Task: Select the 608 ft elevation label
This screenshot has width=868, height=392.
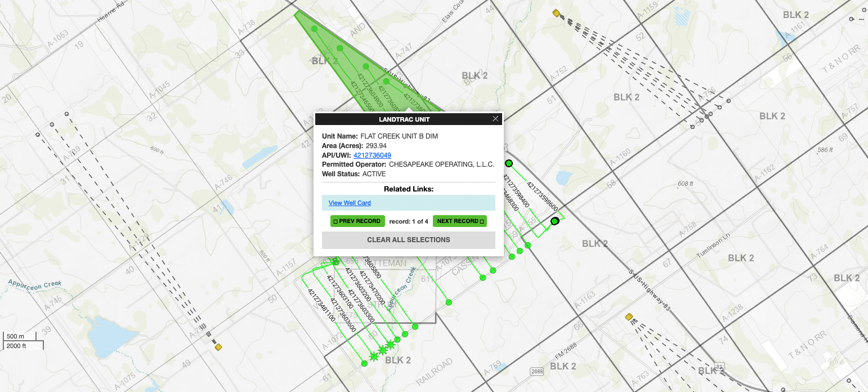Action: click(686, 184)
